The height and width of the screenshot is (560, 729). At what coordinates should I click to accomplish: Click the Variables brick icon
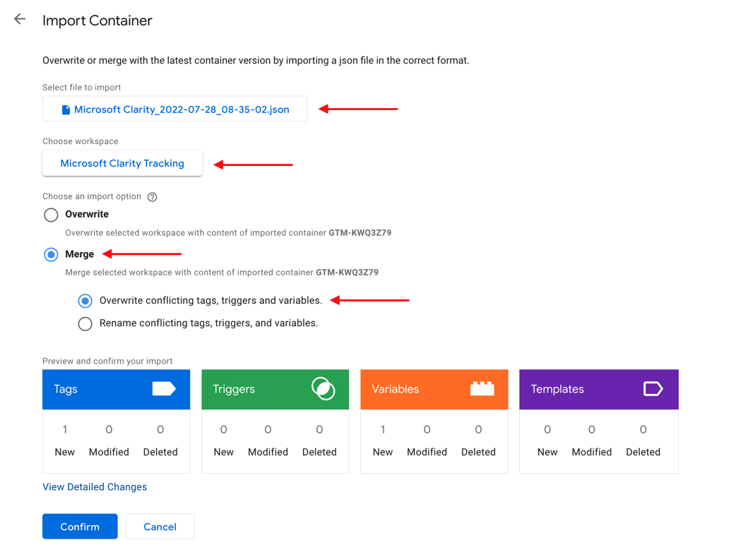482,388
